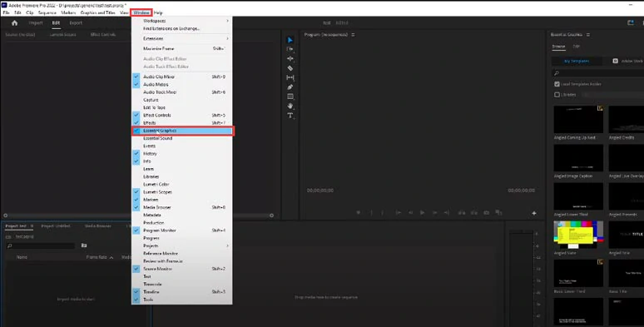Select the Angled Slate template thumbnail

click(x=578, y=235)
